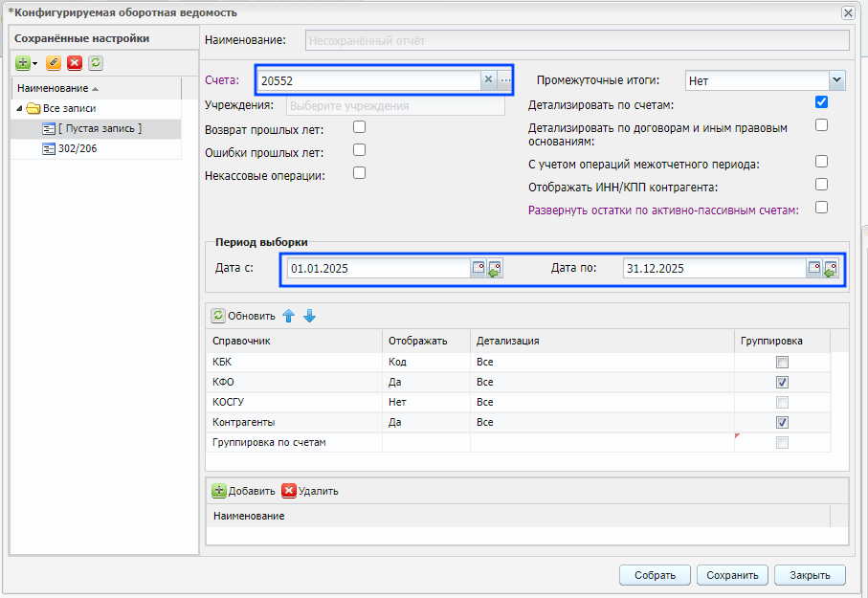Open the Промежуточные итоги dropdown

pos(836,80)
